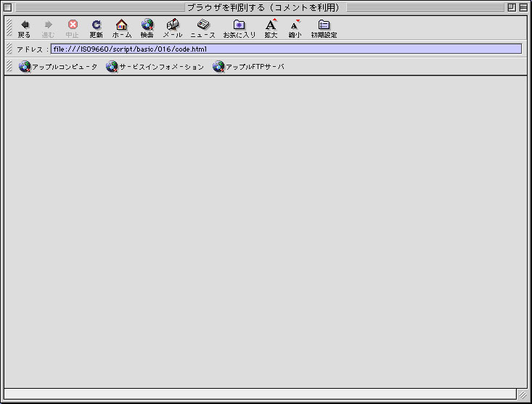Open the アップルFTPサーバ favorites link
The height and width of the screenshot is (404, 532).
tap(248, 67)
